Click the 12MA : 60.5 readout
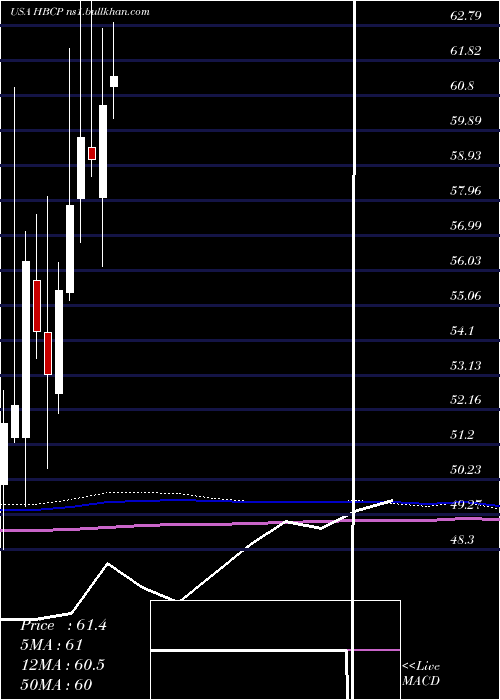500x700 pixels. point(63,665)
